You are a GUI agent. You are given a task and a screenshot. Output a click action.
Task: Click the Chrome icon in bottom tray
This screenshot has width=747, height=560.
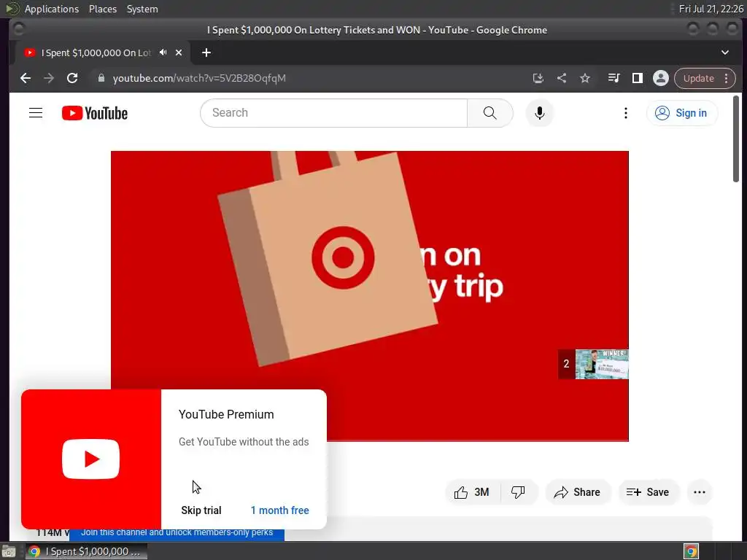point(691,551)
